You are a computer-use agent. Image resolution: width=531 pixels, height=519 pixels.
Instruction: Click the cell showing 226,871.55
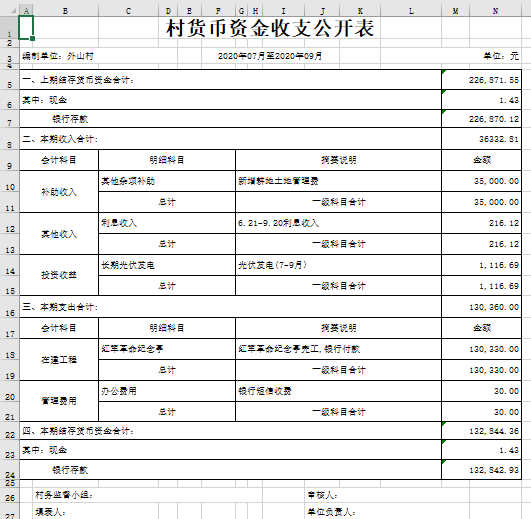coord(481,80)
